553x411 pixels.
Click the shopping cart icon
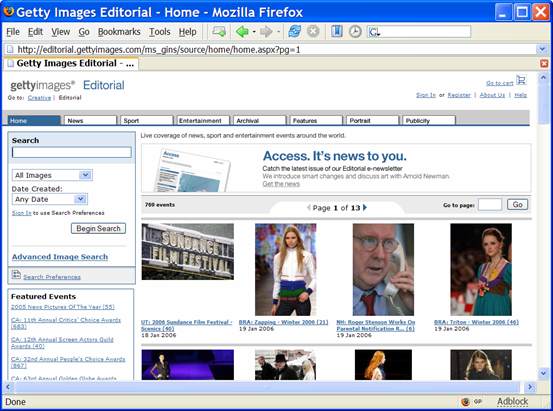tap(521, 80)
